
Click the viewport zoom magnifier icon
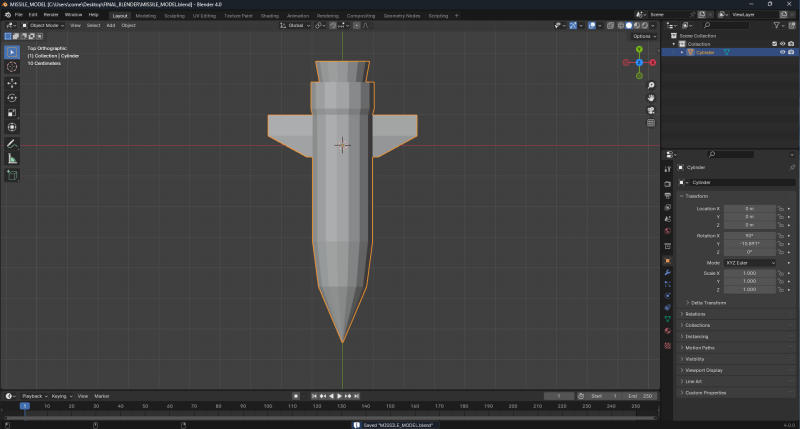(651, 85)
